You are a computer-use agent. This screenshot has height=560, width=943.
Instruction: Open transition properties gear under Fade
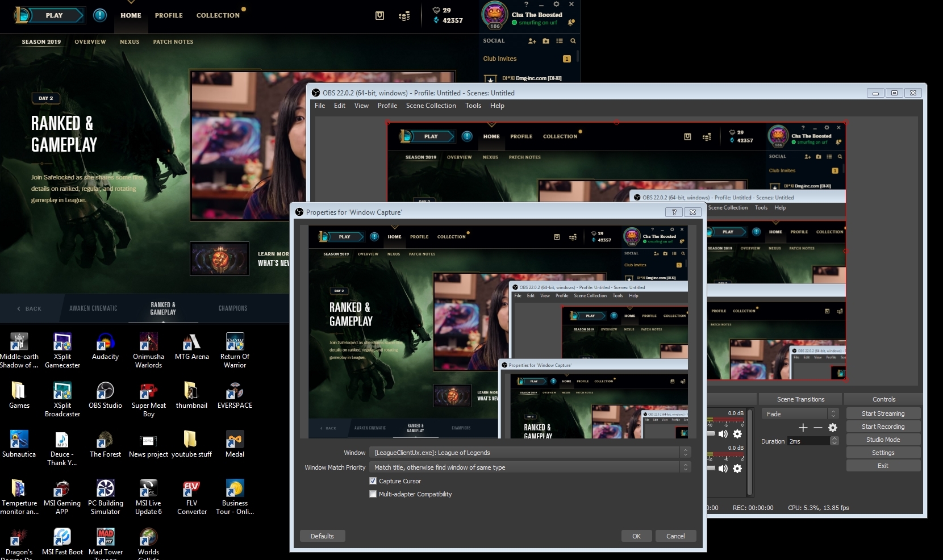[x=833, y=428]
